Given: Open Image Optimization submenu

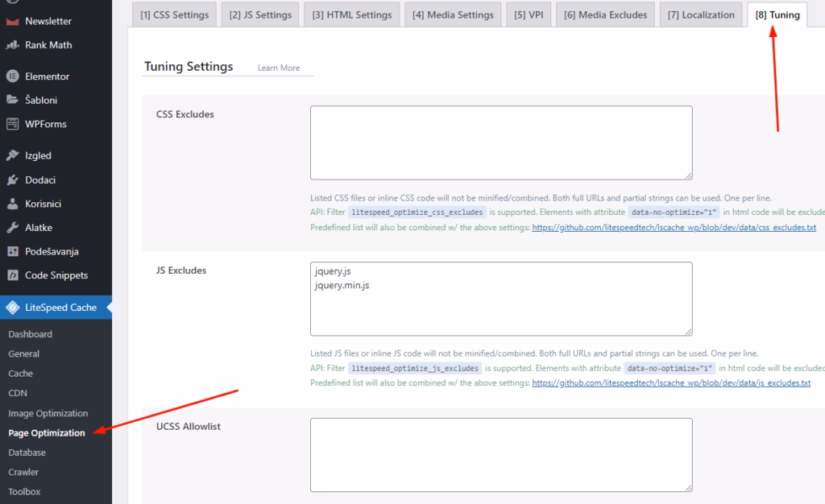Looking at the screenshot, I should (48, 414).
